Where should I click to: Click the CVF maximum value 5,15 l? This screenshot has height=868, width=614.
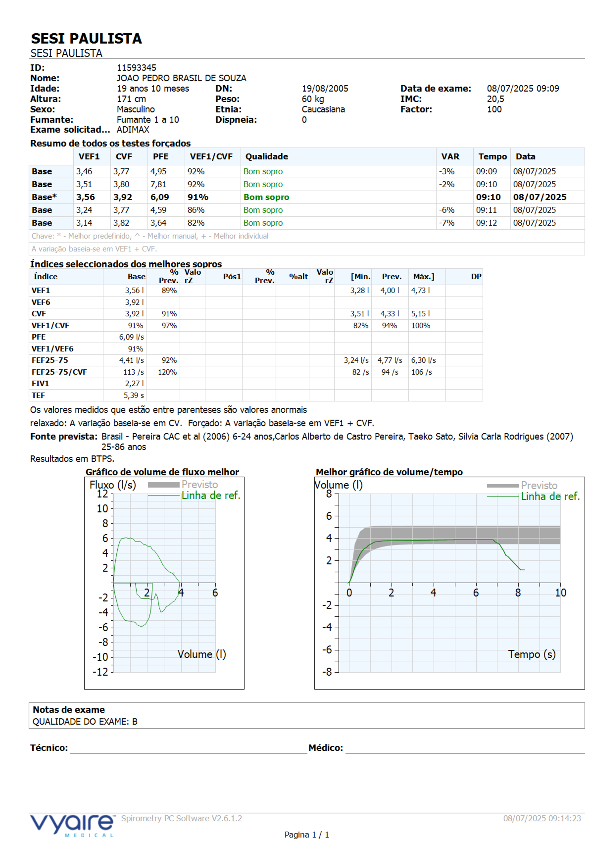(x=420, y=314)
